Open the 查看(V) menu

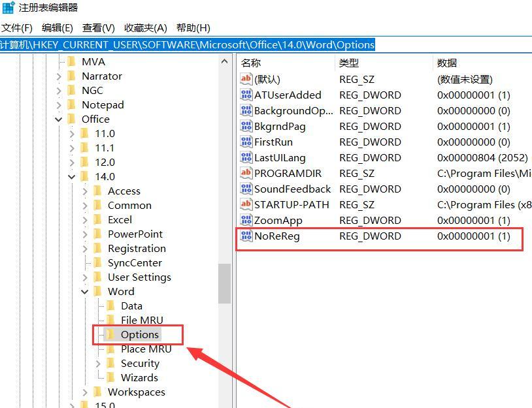pos(98,28)
